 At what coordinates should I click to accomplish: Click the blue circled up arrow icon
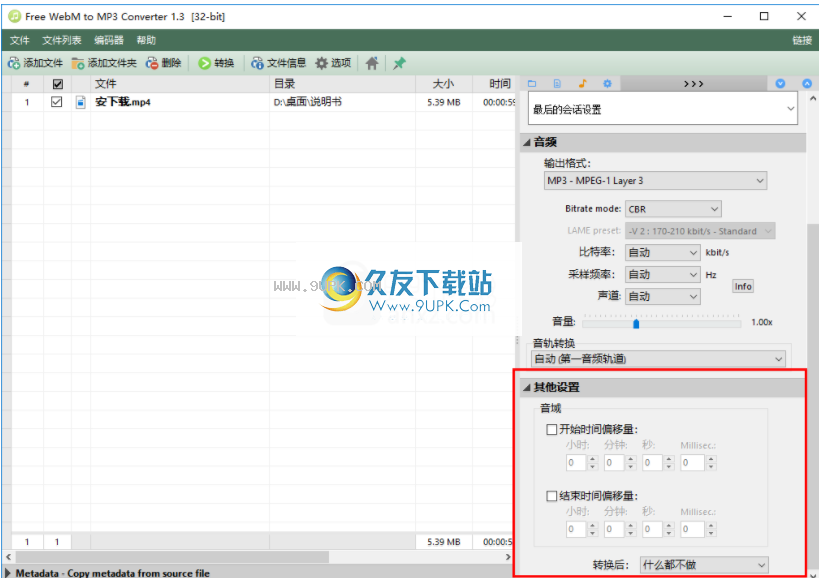point(807,84)
